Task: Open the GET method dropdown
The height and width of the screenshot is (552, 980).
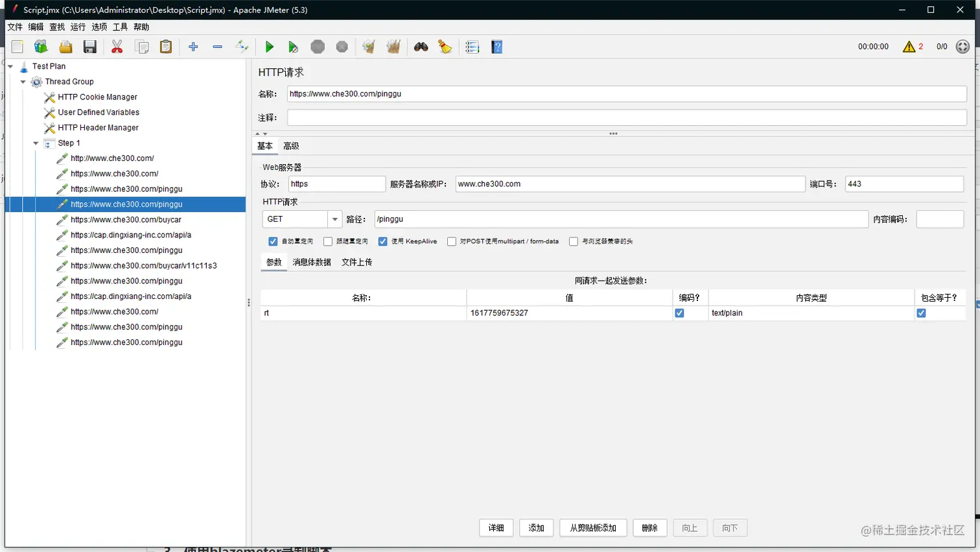Action: coord(334,219)
